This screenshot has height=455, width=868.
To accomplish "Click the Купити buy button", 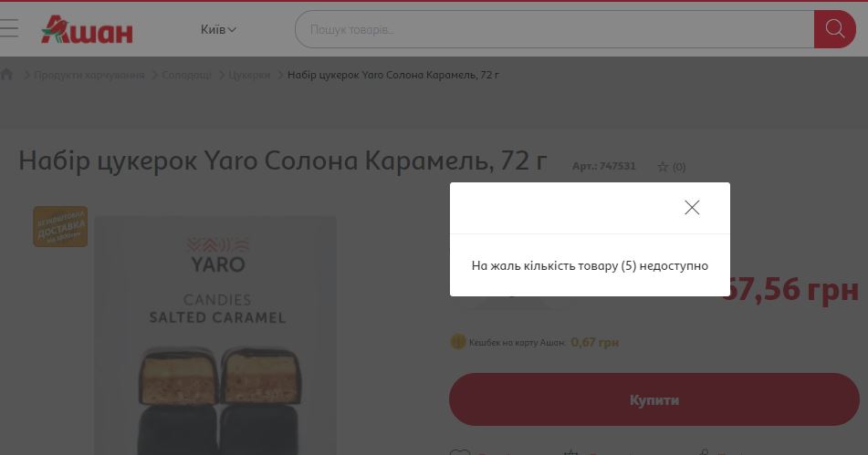I will 654,399.
